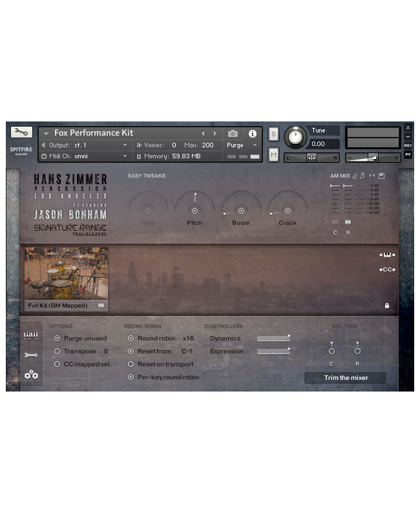Click the Gate easy tweak knob
The height and width of the screenshot is (513, 420).
[x=148, y=211]
